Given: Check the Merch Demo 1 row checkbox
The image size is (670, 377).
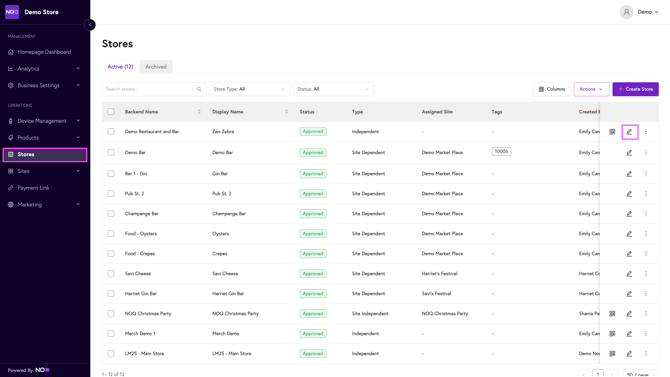Looking at the screenshot, I should pyautogui.click(x=111, y=333).
